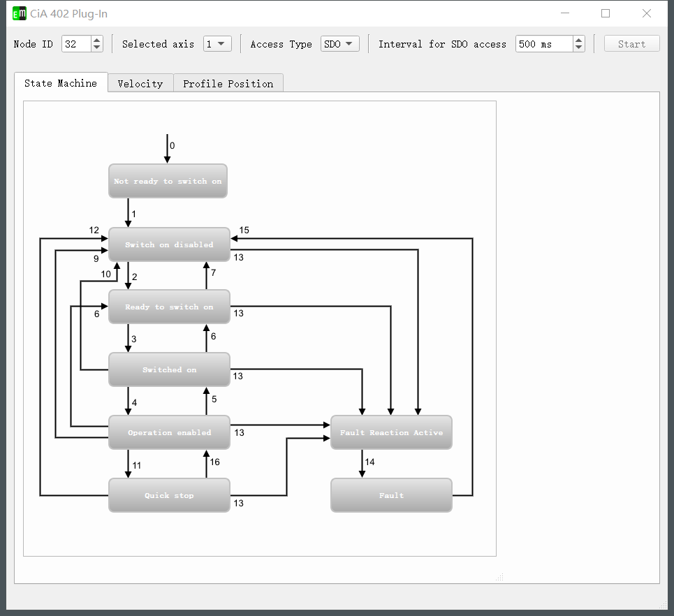Select the 'Fault' state box
The height and width of the screenshot is (616, 674).
(x=391, y=495)
